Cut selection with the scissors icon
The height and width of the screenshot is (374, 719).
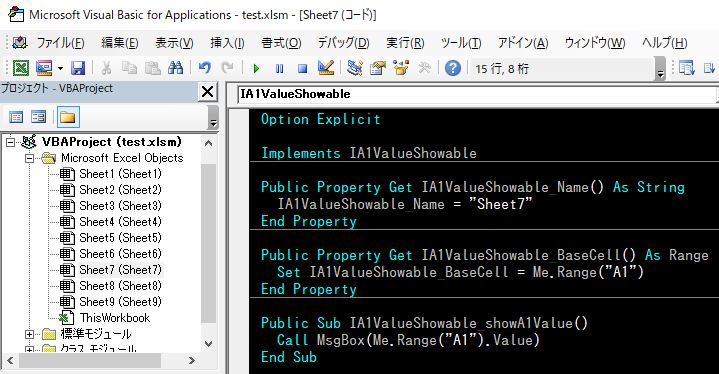106,68
